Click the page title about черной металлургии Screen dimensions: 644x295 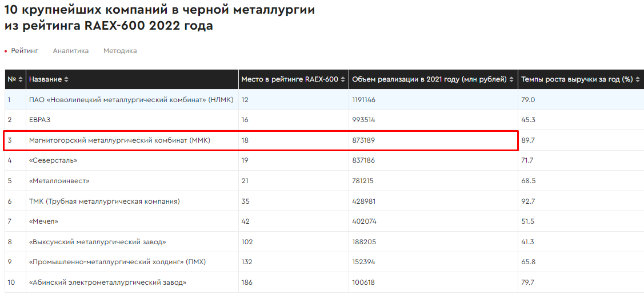[x=160, y=18]
